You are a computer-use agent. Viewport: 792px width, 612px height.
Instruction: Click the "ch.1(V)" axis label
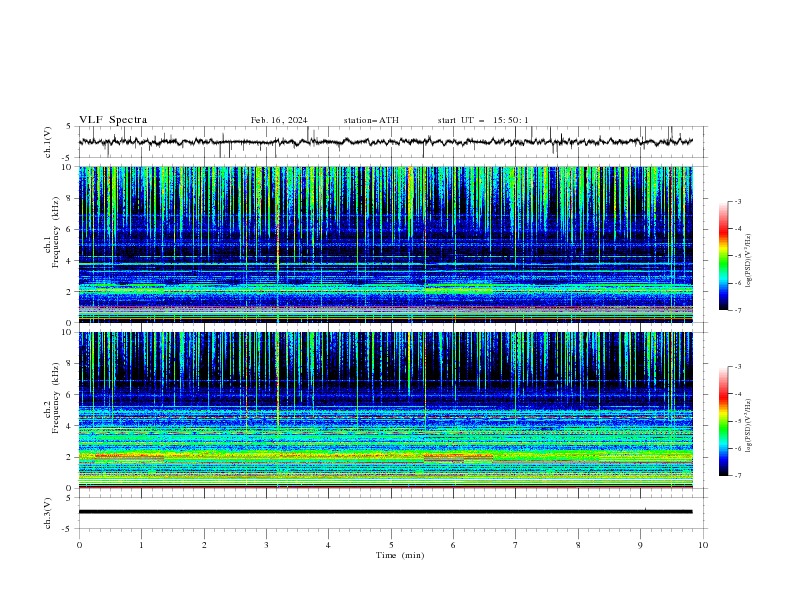point(48,142)
